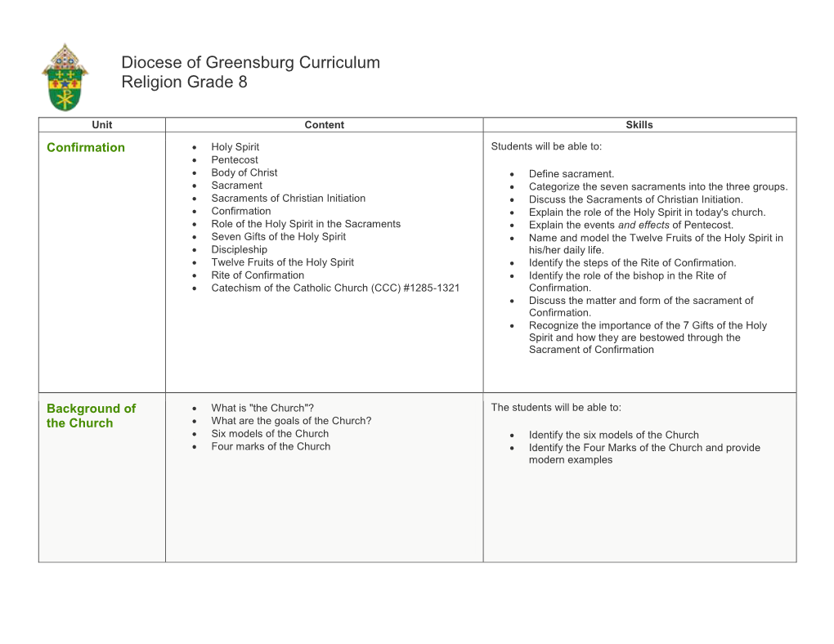
Task: Select the 'Content' column header
Action: click(x=324, y=125)
